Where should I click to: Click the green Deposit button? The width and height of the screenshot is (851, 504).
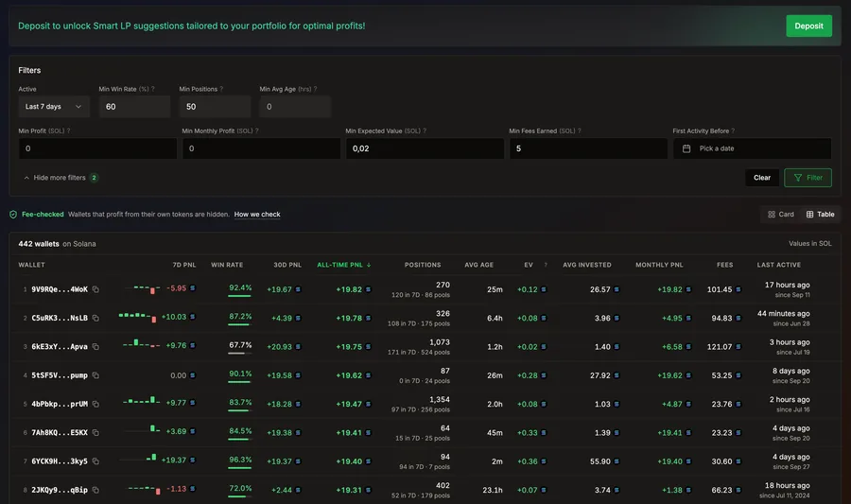coord(808,26)
